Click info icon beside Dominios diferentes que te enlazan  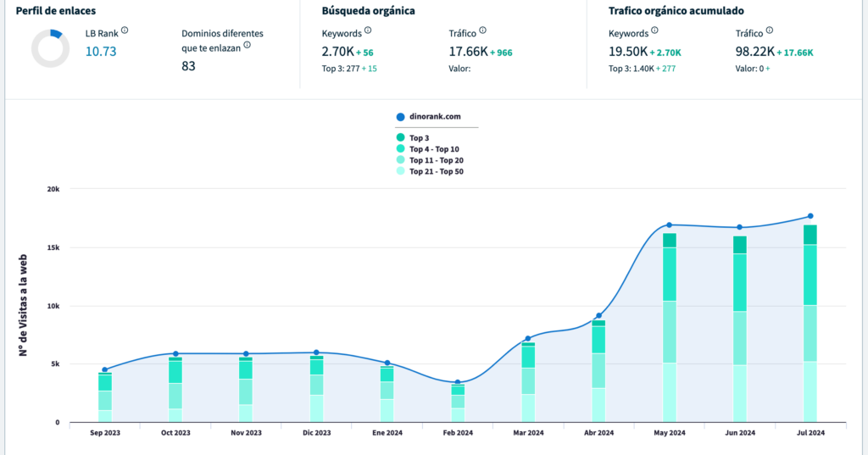pos(247,46)
